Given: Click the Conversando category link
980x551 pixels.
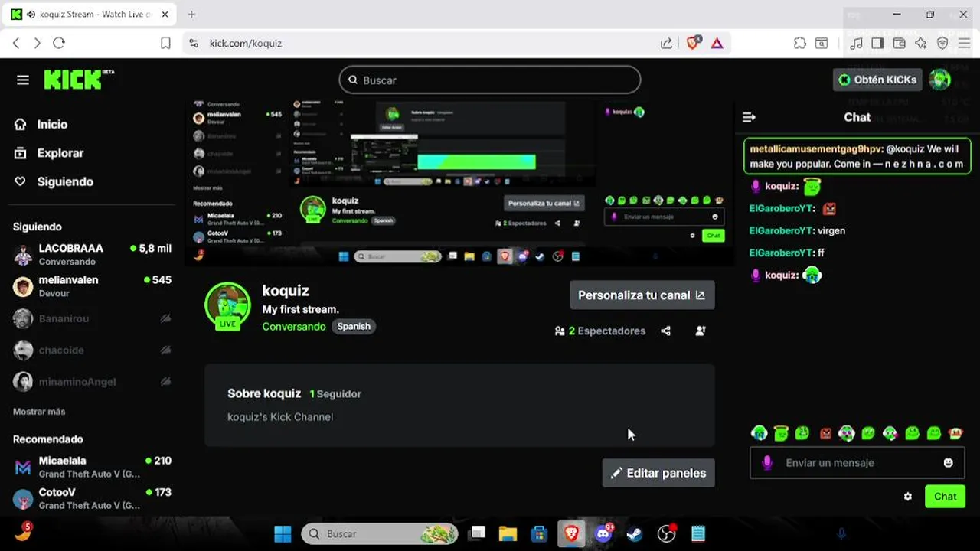Looking at the screenshot, I should coord(294,327).
